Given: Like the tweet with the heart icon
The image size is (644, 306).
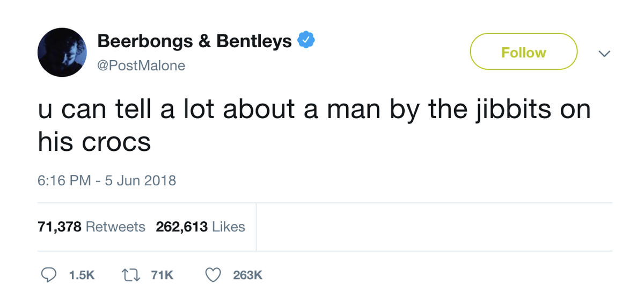Looking at the screenshot, I should 214,275.
